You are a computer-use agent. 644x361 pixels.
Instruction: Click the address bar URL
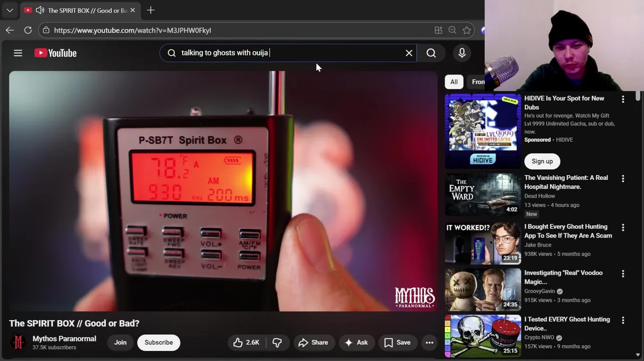click(x=132, y=30)
